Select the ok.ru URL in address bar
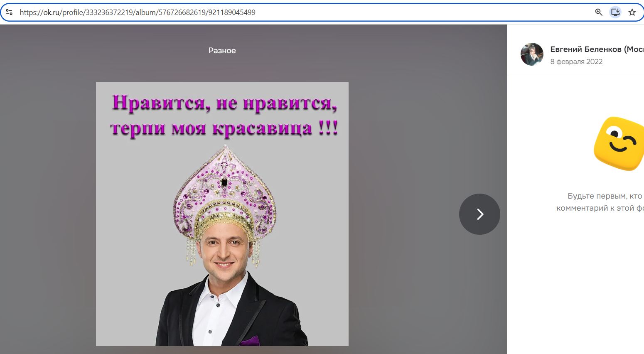644x354 pixels. pyautogui.click(x=138, y=12)
